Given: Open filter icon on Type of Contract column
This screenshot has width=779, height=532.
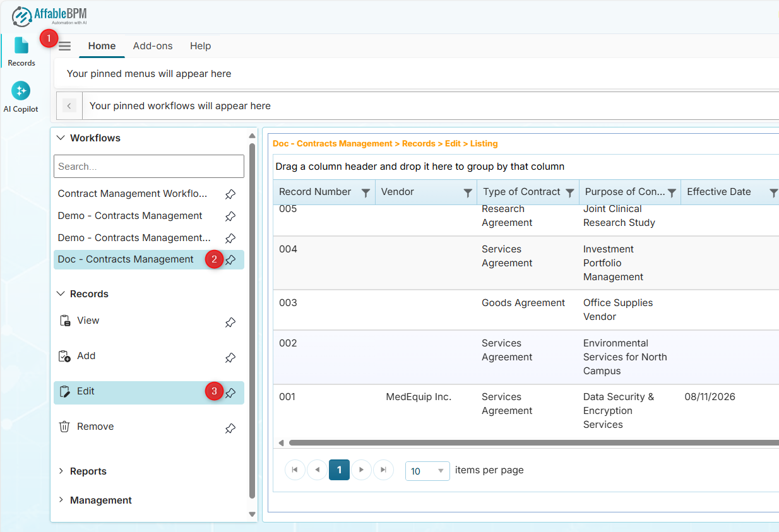Looking at the screenshot, I should point(569,193).
